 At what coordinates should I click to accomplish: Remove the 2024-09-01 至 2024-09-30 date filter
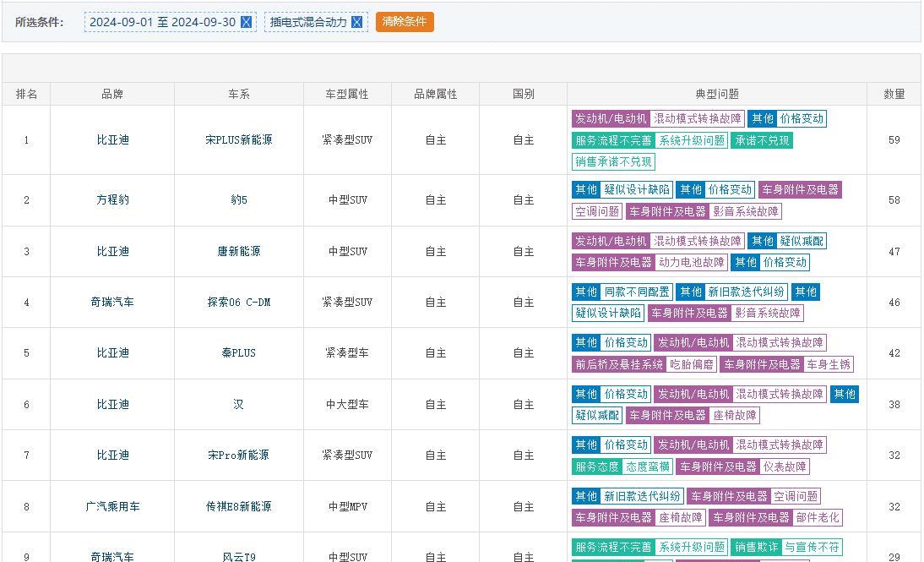click(x=247, y=22)
